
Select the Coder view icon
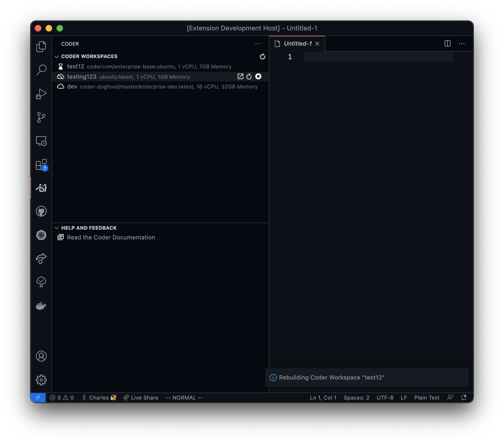click(x=41, y=188)
